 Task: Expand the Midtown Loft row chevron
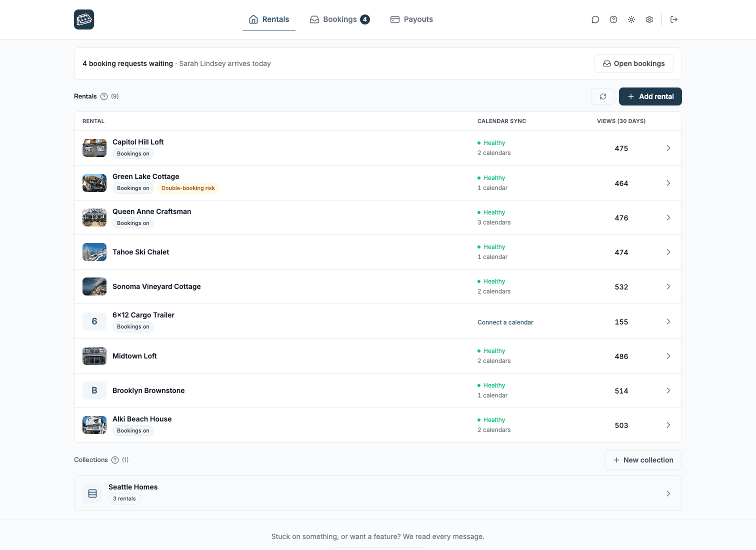(x=668, y=356)
